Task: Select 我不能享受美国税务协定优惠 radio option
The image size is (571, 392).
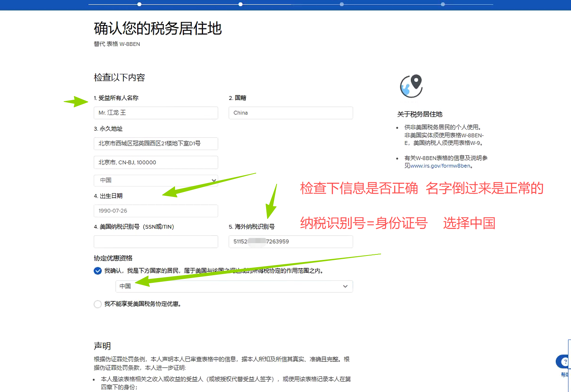Action: 98,304
